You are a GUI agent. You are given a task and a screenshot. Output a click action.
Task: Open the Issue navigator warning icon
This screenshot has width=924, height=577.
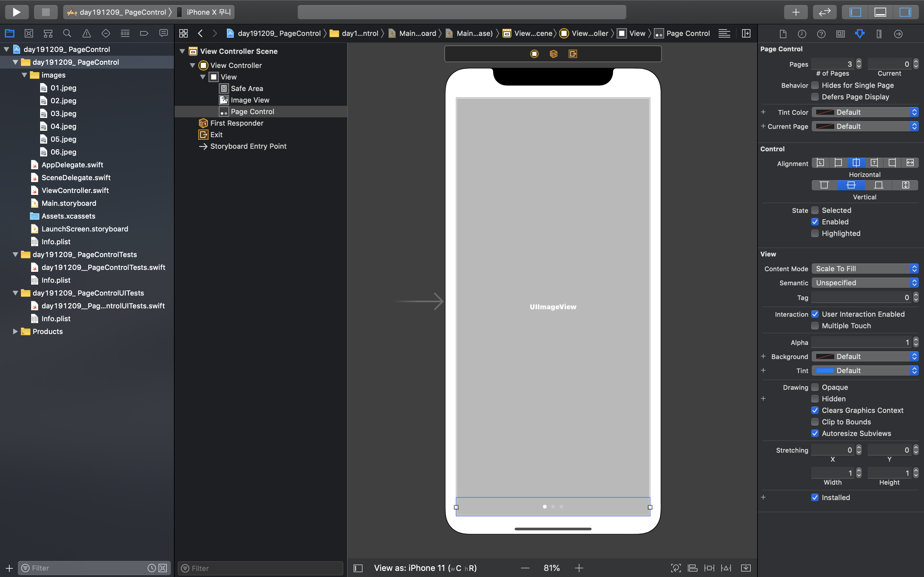coord(87,34)
